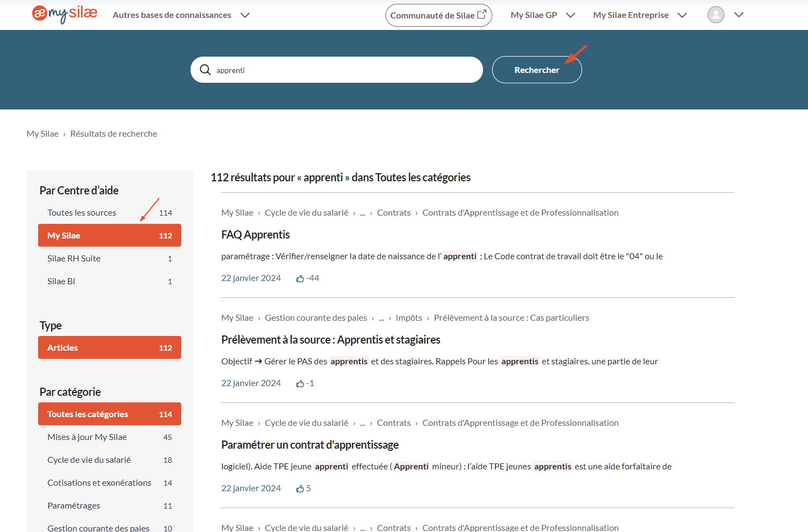Click thumbs-up icon on FAQ Apprentis result
This screenshot has width=808, height=532.
[300, 279]
